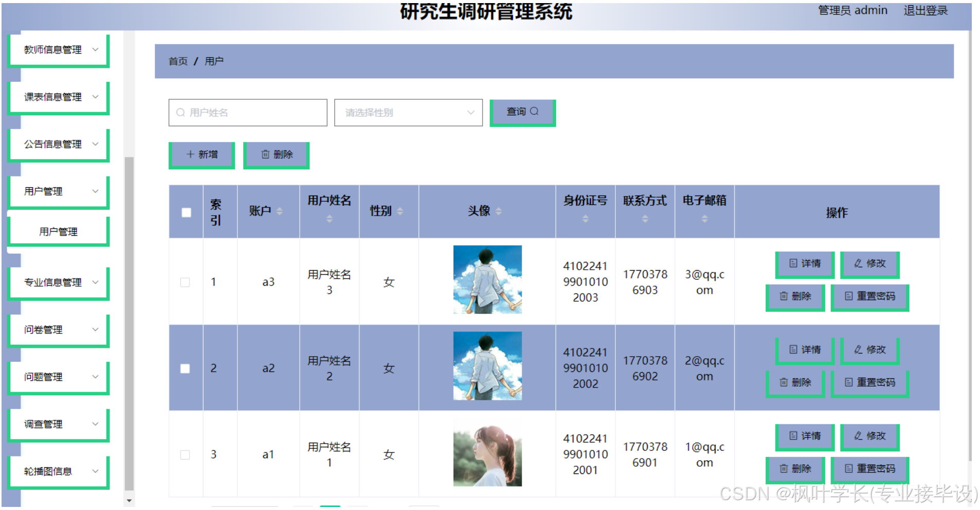Image resolution: width=980 pixels, height=510 pixels.
Task: Expand the 调查管理 sidebar menu
Action: point(59,425)
